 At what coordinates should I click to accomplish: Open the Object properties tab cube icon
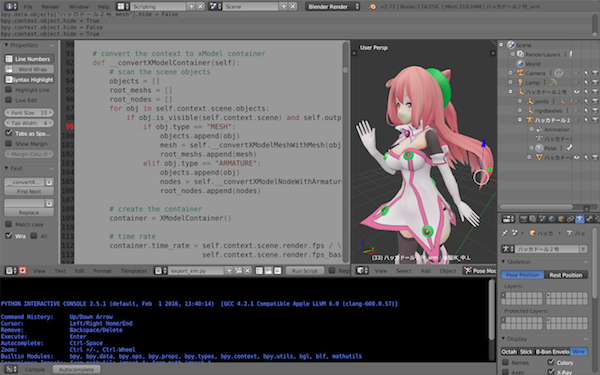(561, 219)
